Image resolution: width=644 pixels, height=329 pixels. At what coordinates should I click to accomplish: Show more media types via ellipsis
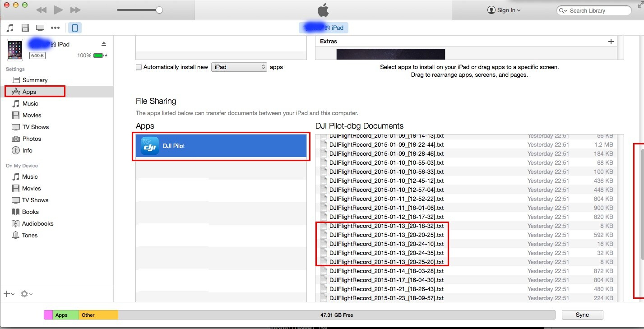pyautogui.click(x=56, y=28)
